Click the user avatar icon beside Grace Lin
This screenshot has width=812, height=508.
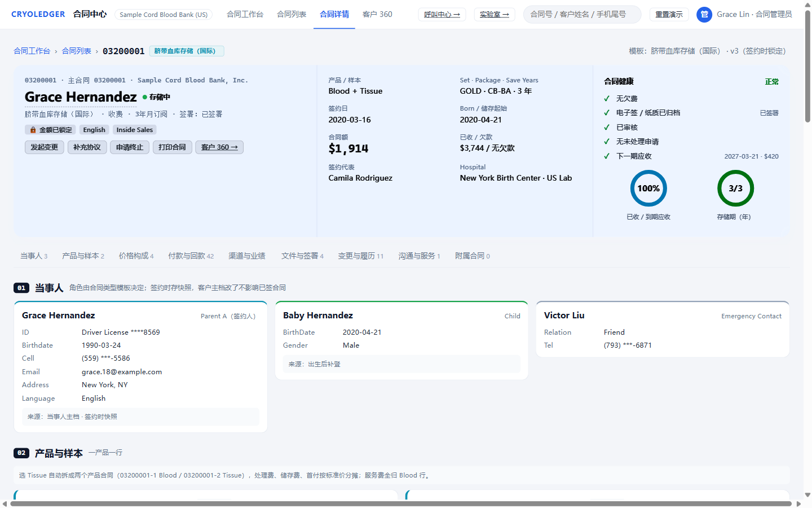(704, 15)
